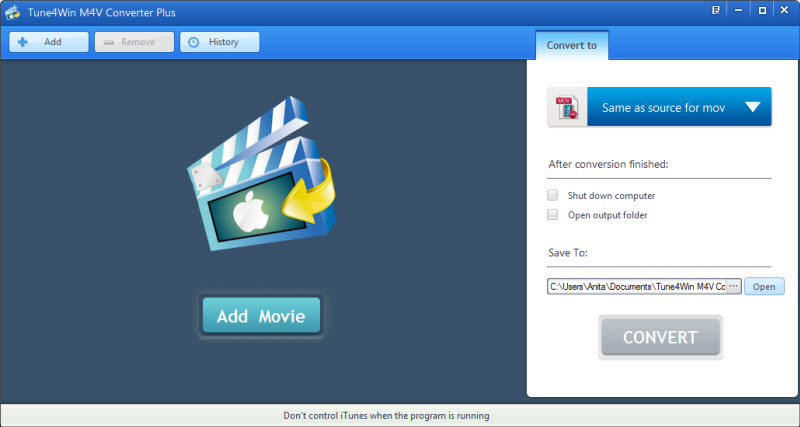Click the Open folder button
This screenshot has height=427, width=800.
[x=764, y=286]
